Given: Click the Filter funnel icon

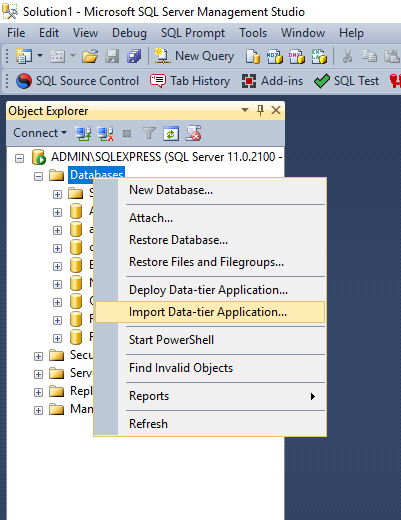Looking at the screenshot, I should point(149,134).
